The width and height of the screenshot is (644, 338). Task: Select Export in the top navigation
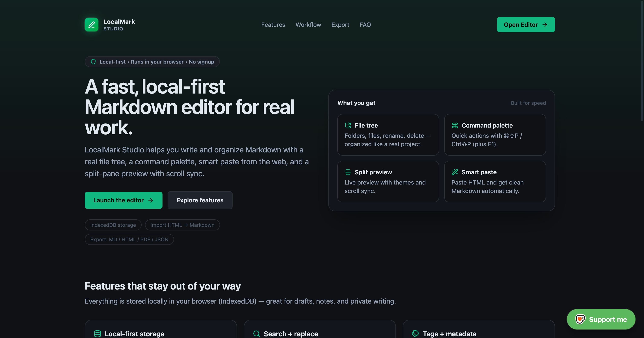(x=340, y=24)
